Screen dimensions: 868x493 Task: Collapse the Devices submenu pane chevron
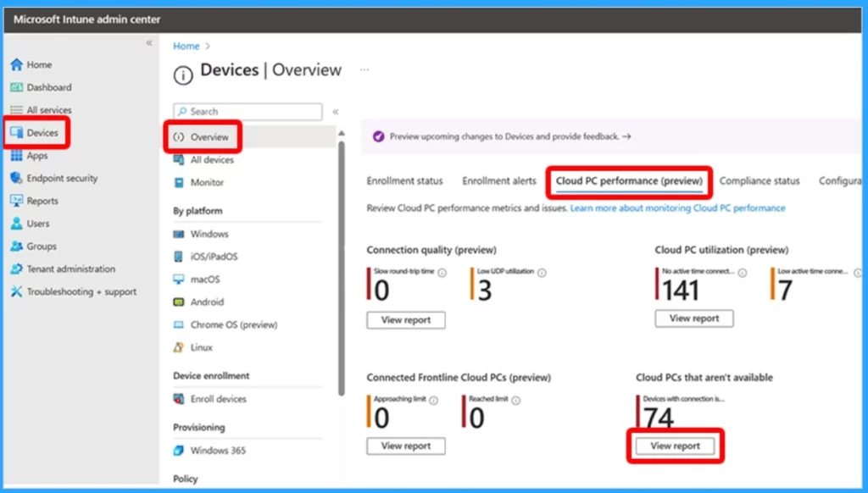point(336,112)
